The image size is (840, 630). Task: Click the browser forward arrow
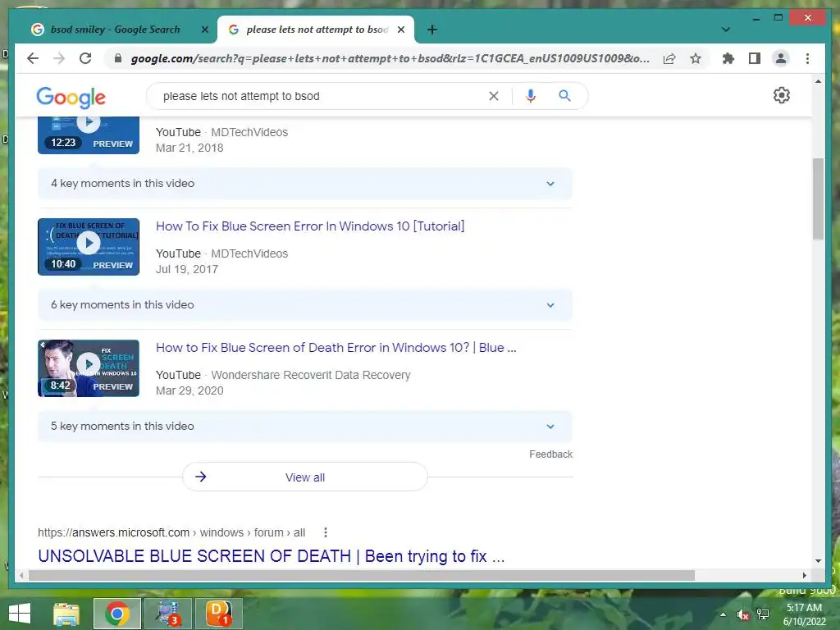[59, 58]
